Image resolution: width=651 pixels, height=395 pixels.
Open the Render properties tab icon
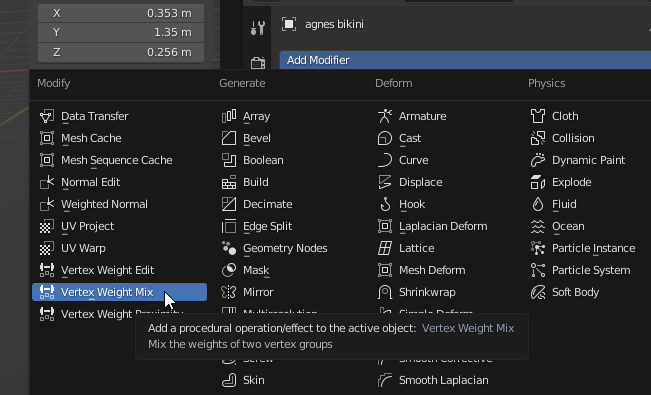pyautogui.click(x=258, y=63)
